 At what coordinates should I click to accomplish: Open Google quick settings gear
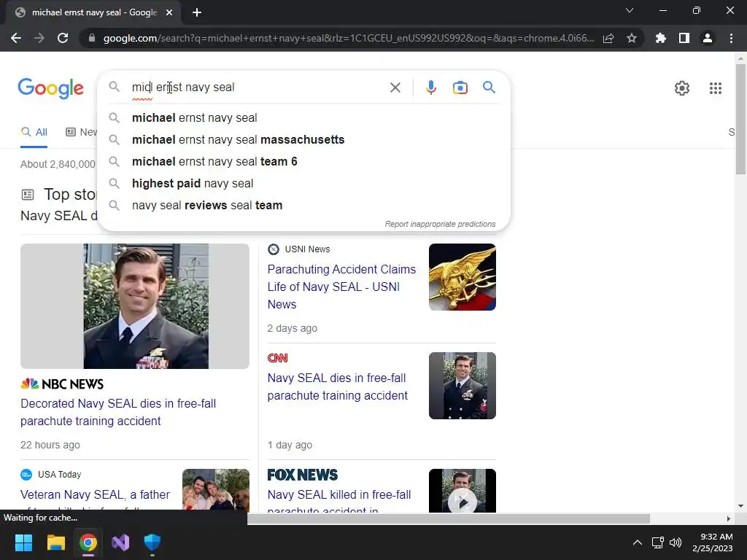[682, 88]
